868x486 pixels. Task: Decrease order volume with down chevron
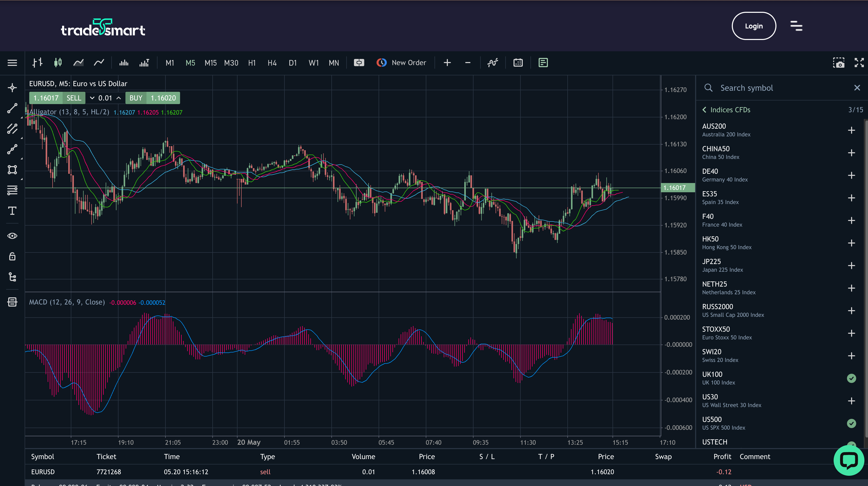click(92, 98)
